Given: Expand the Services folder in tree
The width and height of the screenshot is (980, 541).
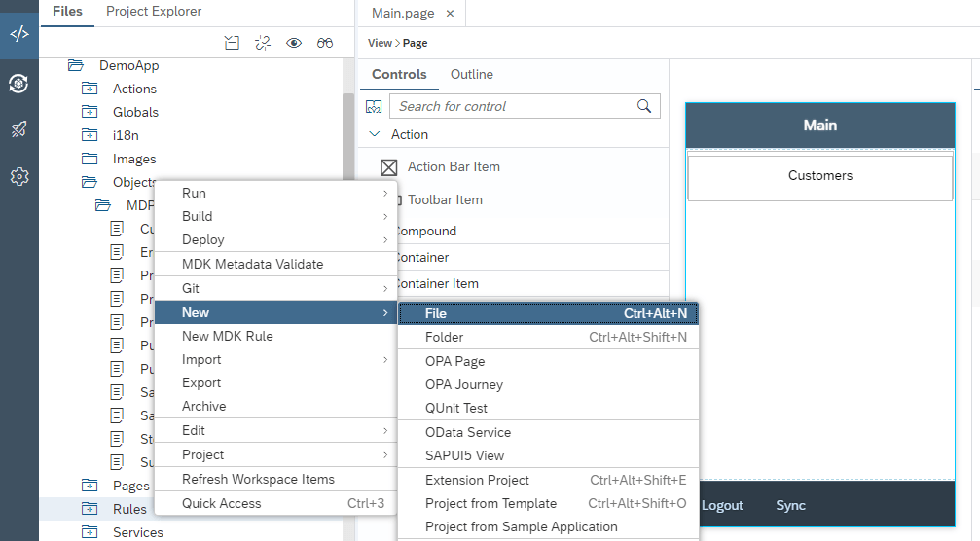Looking at the screenshot, I should [91, 532].
